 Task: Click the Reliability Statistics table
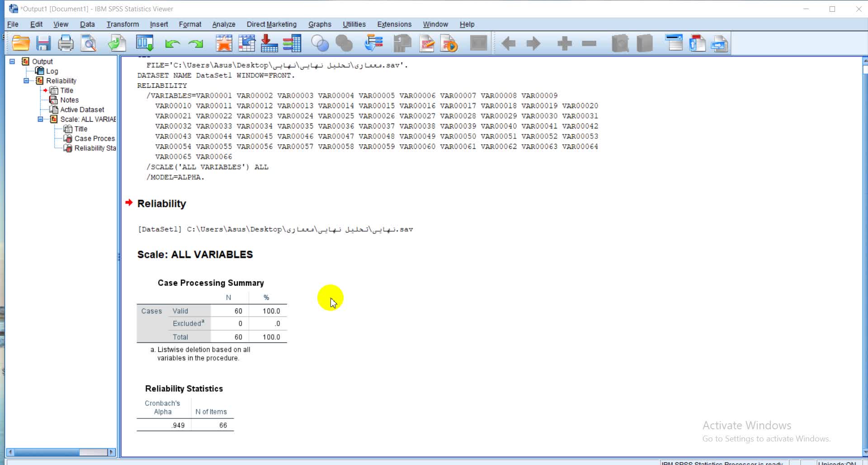(x=185, y=414)
